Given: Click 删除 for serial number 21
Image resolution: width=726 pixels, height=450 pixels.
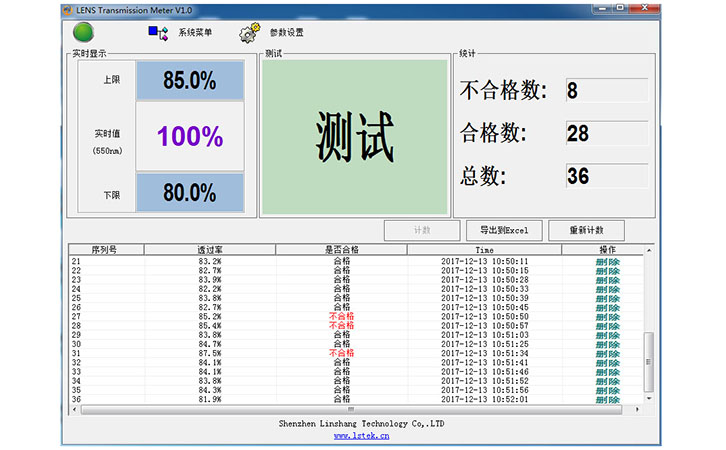Looking at the screenshot, I should pyautogui.click(x=607, y=261).
